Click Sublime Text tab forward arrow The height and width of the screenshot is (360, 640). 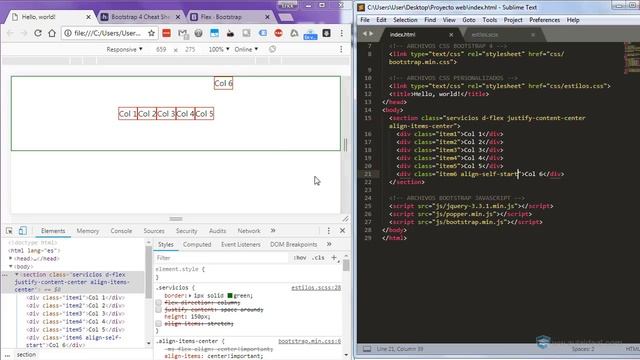[371, 34]
